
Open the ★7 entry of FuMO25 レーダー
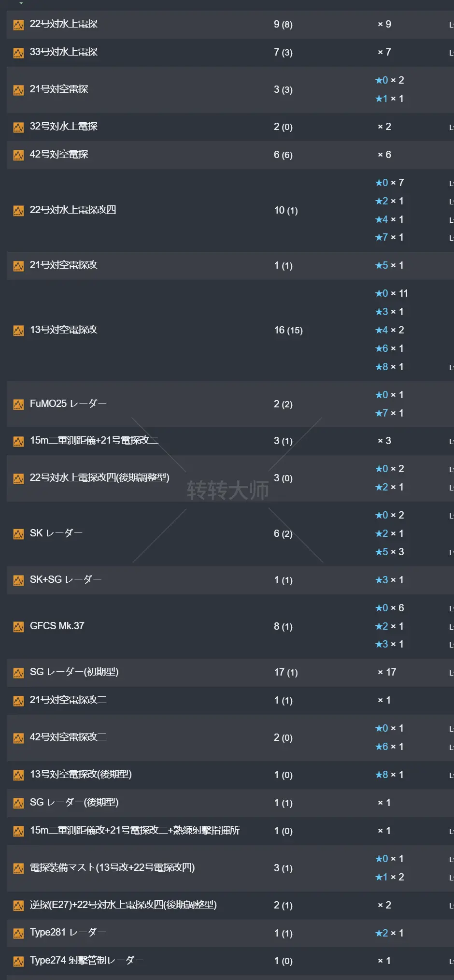(388, 413)
